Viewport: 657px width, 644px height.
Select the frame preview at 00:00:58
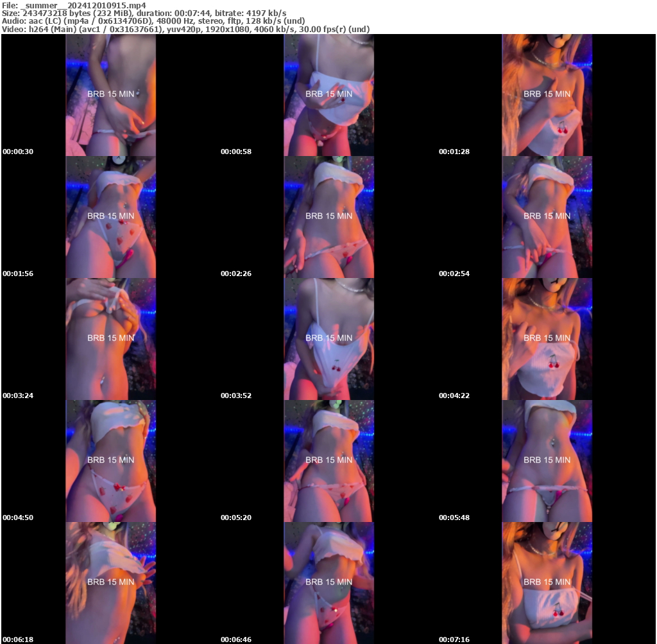[328, 95]
